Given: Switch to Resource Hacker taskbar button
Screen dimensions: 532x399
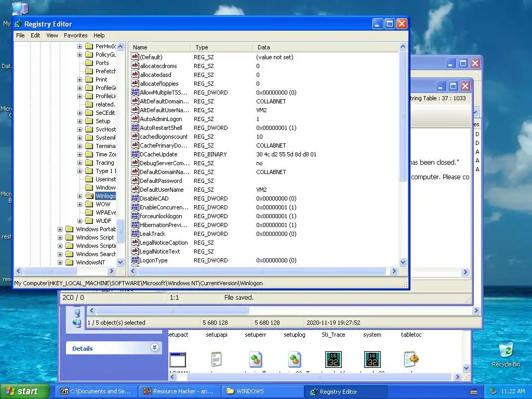Looking at the screenshot, I should coord(180,391).
